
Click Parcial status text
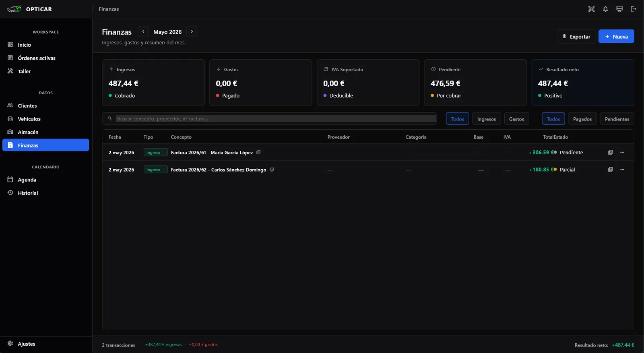click(568, 170)
